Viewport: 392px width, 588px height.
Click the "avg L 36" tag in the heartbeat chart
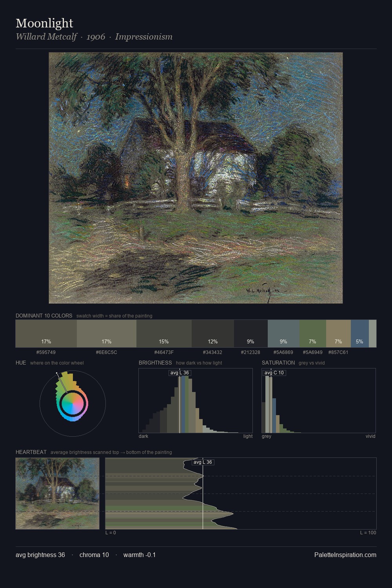tap(203, 462)
